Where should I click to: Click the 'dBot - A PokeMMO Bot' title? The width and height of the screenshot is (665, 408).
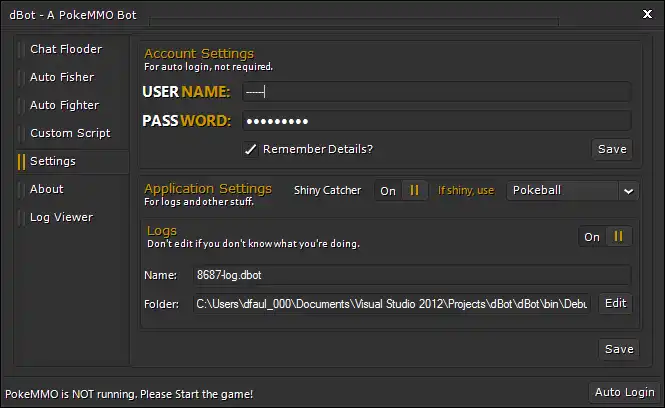point(73,15)
